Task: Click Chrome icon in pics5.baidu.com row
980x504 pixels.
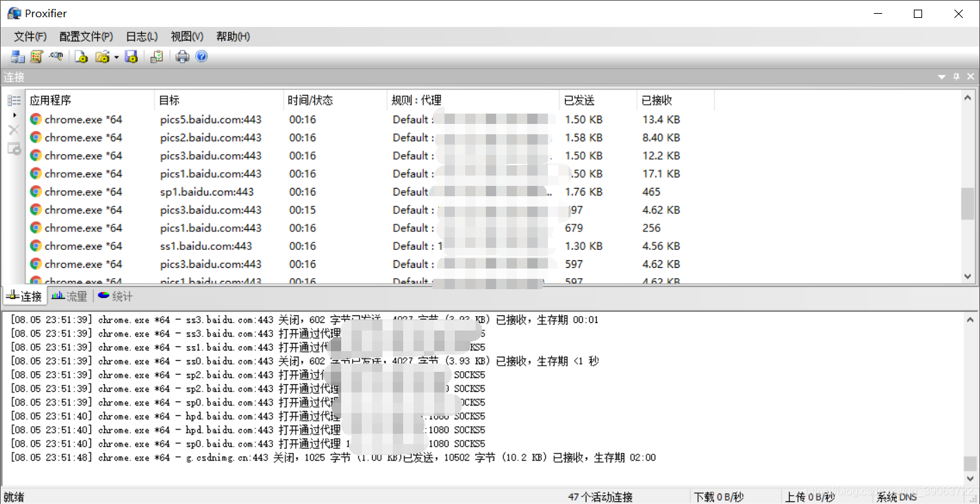Action: (36, 119)
